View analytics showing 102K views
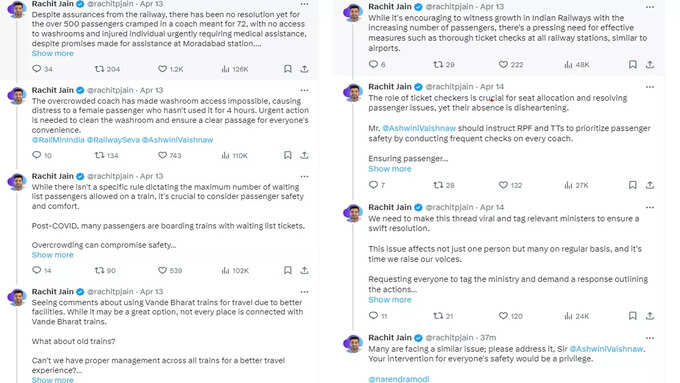Screen dimensions: 680x383 coord(235,270)
